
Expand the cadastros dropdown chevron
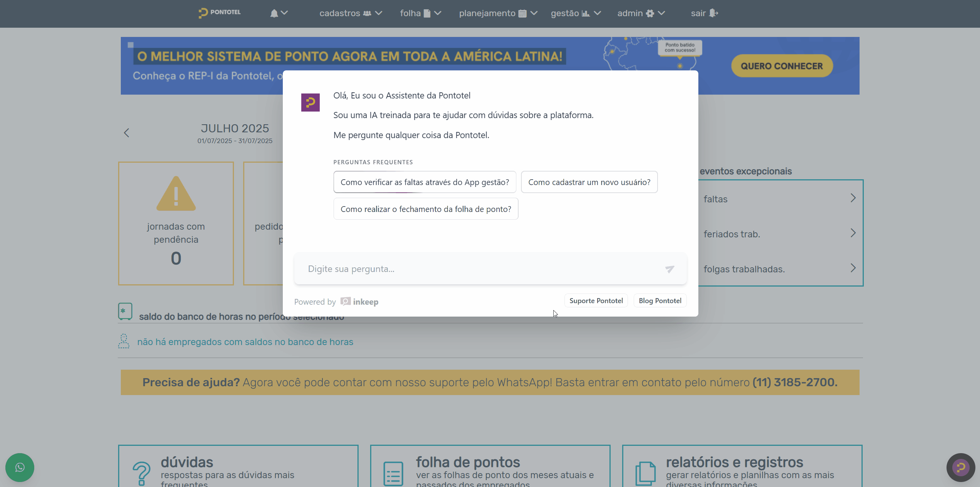379,13
